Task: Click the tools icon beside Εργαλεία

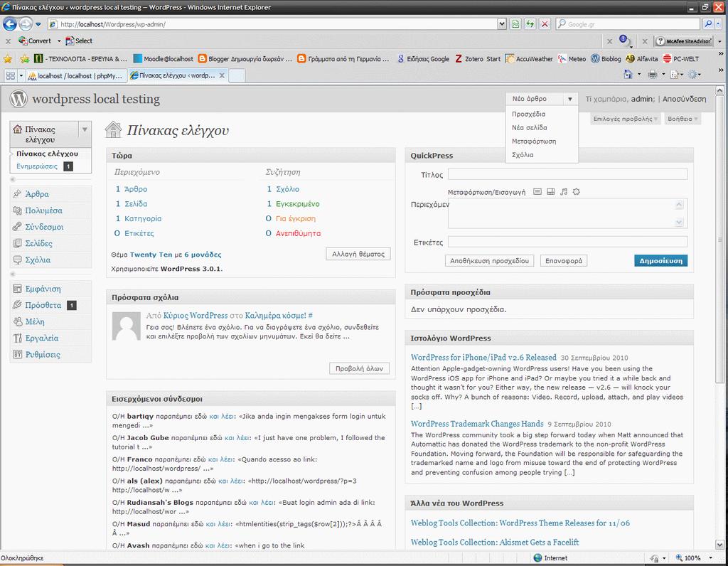Action: tap(17, 338)
